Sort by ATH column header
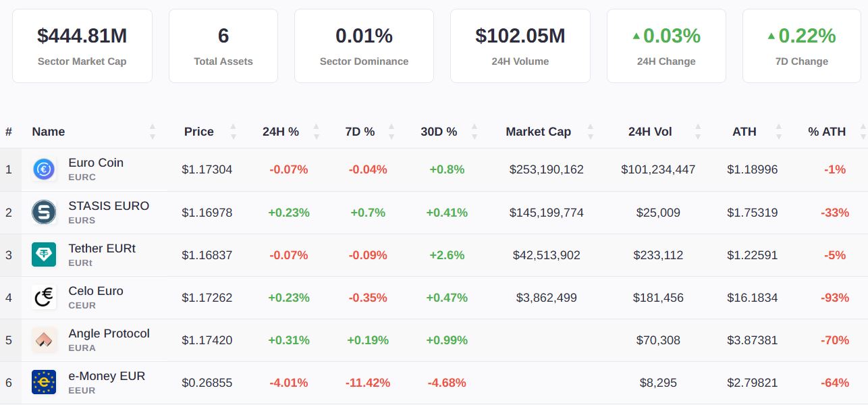 (744, 132)
